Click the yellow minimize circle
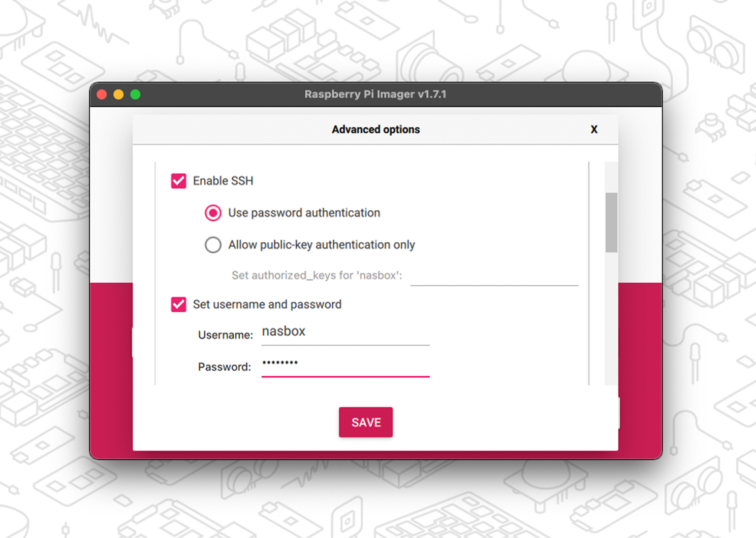This screenshot has width=756, height=538. pos(119,94)
